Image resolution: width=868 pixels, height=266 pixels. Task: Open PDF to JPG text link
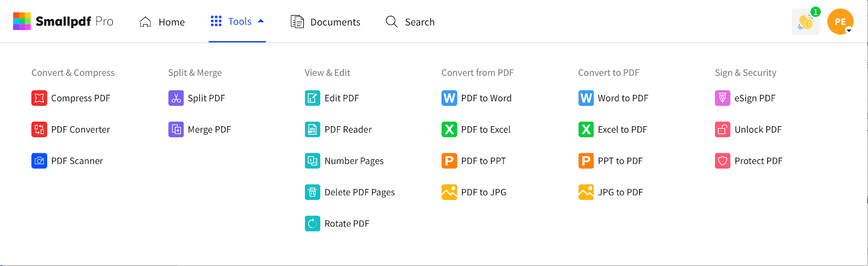click(484, 192)
